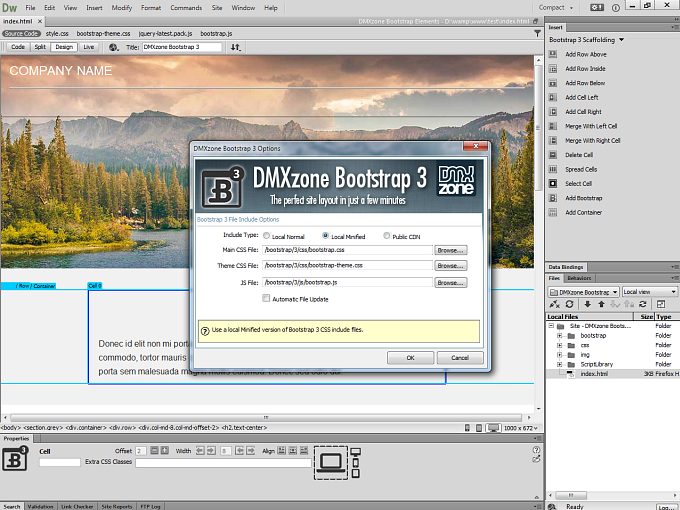
Task: Click the Spread Cells icon
Action: tap(553, 169)
